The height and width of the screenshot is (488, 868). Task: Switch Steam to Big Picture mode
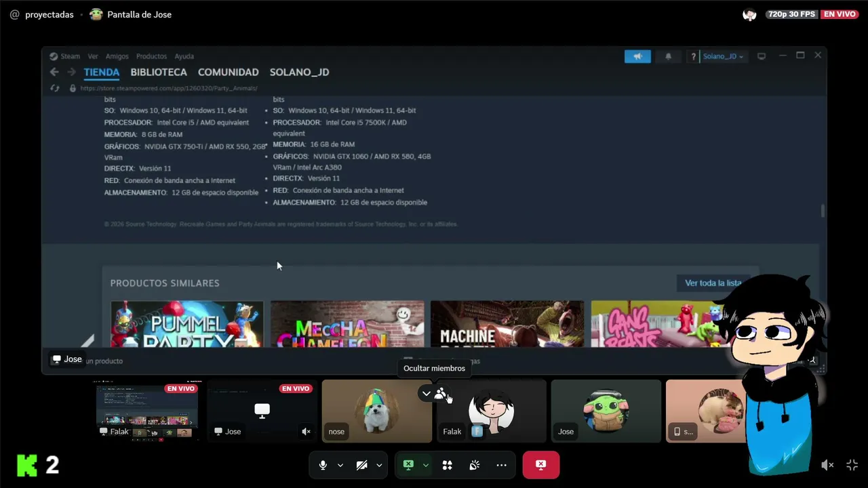(762, 56)
